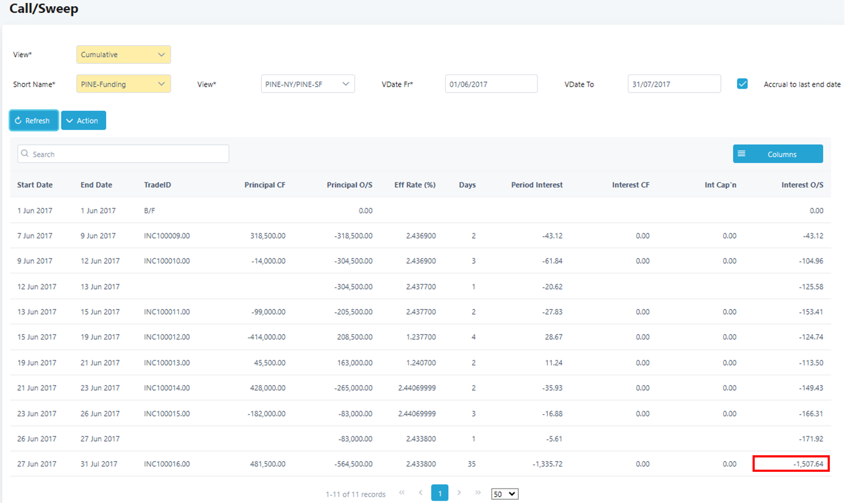Click the Columns list icon
Viewport: 846px width, 504px height.
741,154
